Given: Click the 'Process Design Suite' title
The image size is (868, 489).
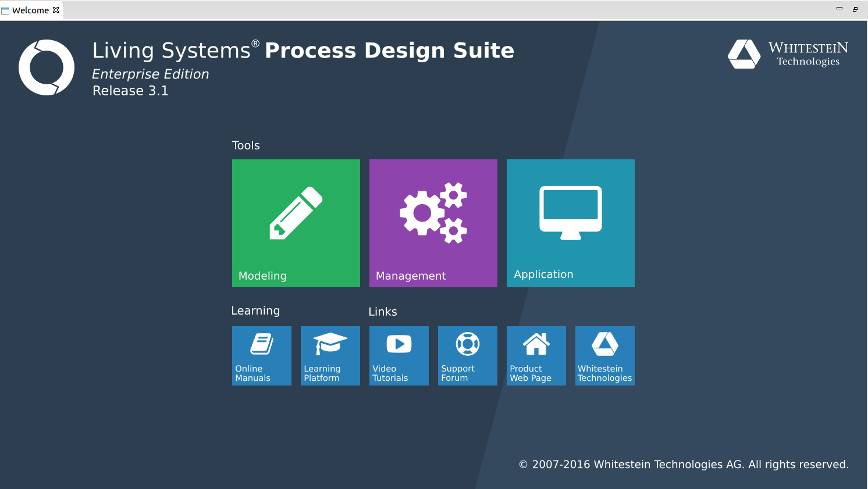Looking at the screenshot, I should click(x=389, y=51).
